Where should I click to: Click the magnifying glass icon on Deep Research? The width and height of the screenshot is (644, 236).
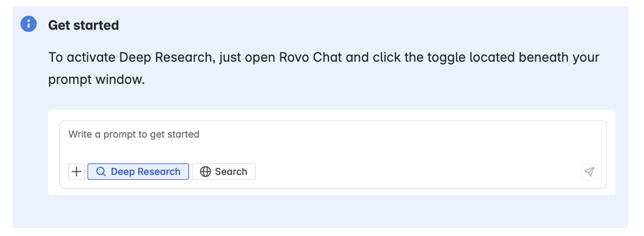tap(101, 172)
